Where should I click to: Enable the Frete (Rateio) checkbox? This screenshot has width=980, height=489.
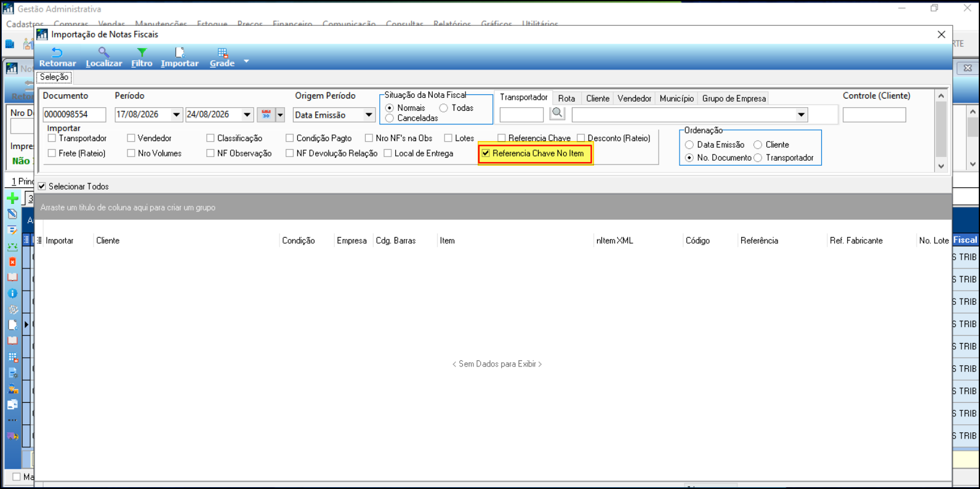[52, 153]
